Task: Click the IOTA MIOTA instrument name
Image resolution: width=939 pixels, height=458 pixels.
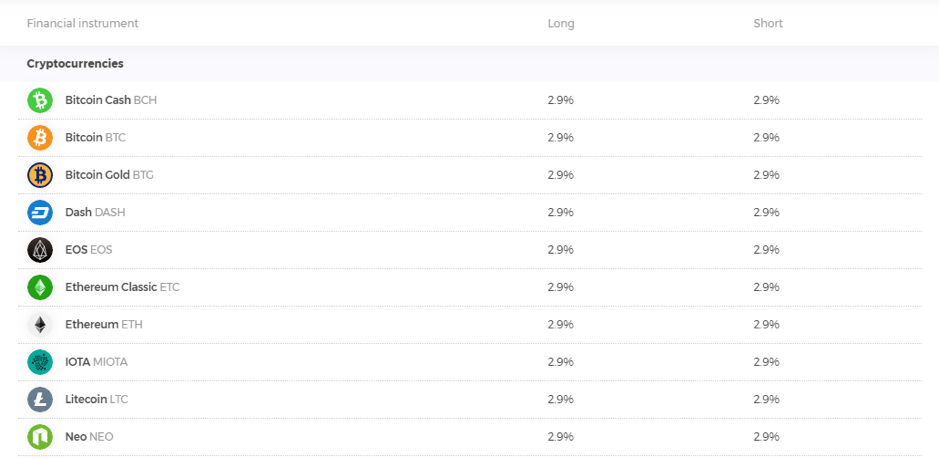Action: (96, 362)
